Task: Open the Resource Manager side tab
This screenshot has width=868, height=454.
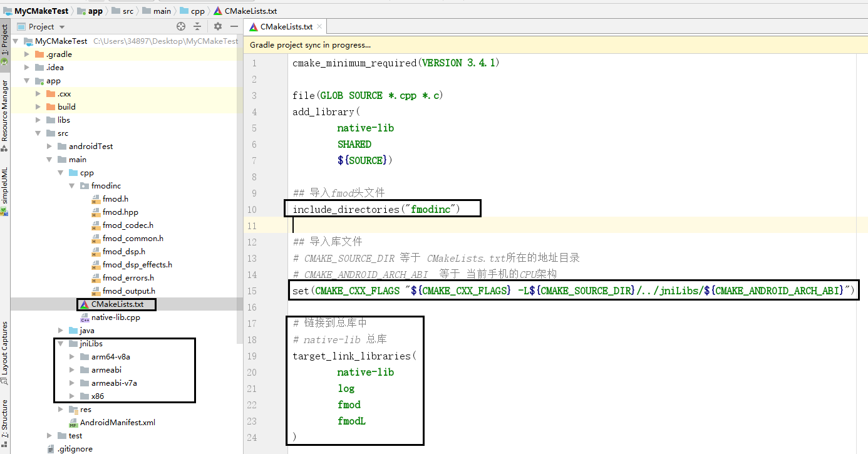Action: point(5,115)
